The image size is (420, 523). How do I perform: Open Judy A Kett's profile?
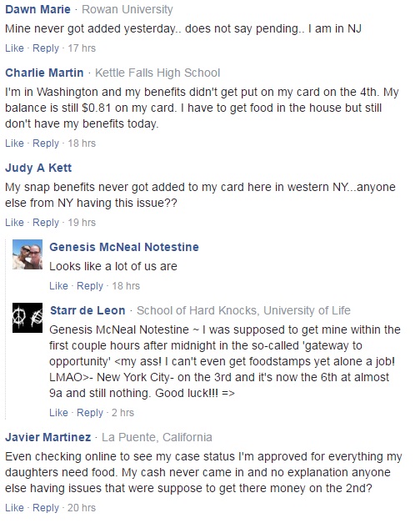(x=38, y=168)
